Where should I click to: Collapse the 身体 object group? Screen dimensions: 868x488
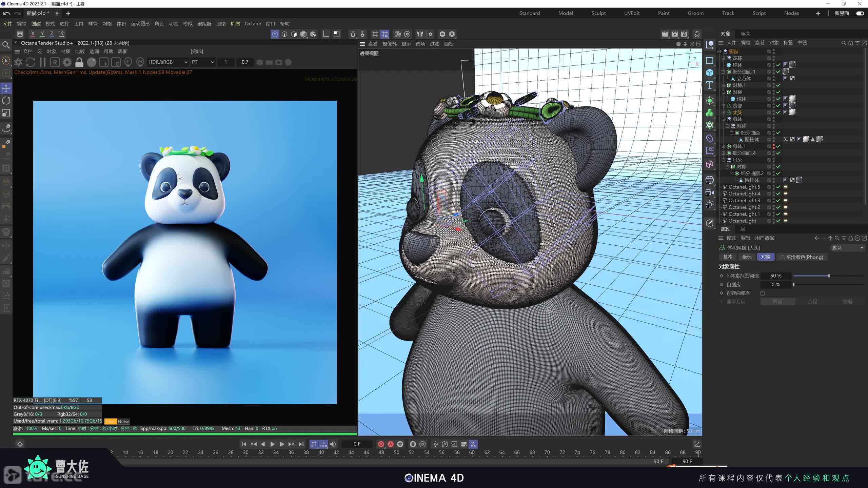pos(723,119)
